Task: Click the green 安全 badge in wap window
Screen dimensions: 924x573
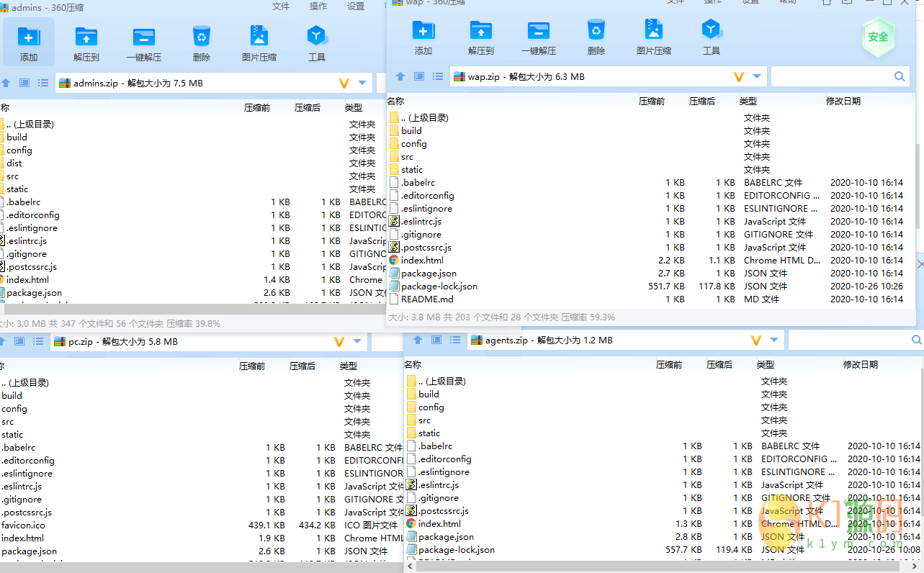Action: (878, 37)
